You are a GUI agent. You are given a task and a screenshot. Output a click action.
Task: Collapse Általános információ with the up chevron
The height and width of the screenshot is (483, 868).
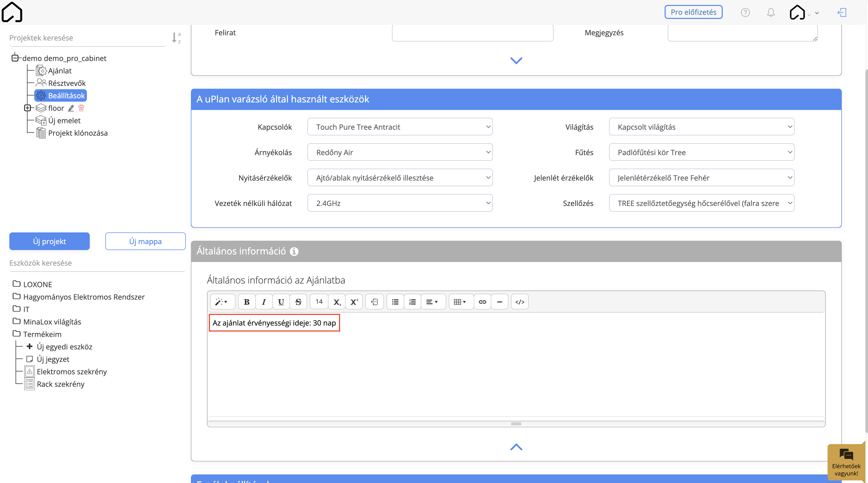(516, 447)
